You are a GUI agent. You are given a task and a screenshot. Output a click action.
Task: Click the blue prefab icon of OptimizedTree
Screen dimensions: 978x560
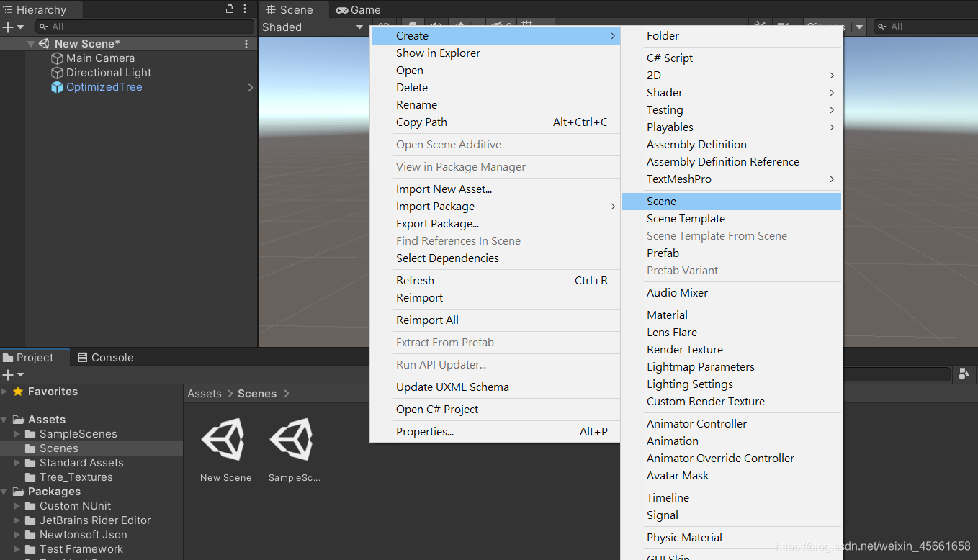click(x=57, y=87)
